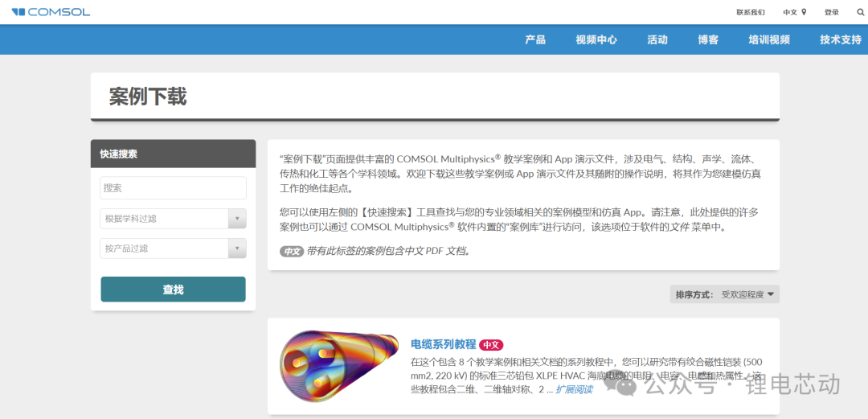Open 联系我们 contact link
The image size is (868, 419).
click(751, 12)
